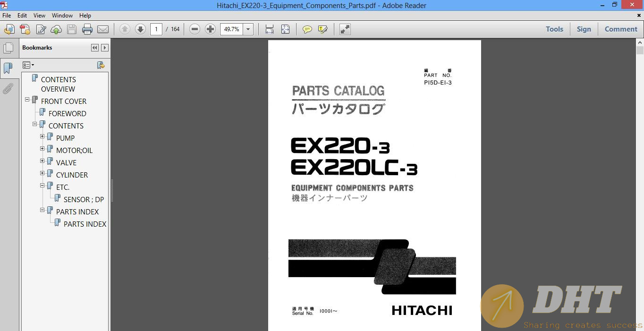Go to previous page with up arrow
This screenshot has width=644, height=331.
coord(125,29)
